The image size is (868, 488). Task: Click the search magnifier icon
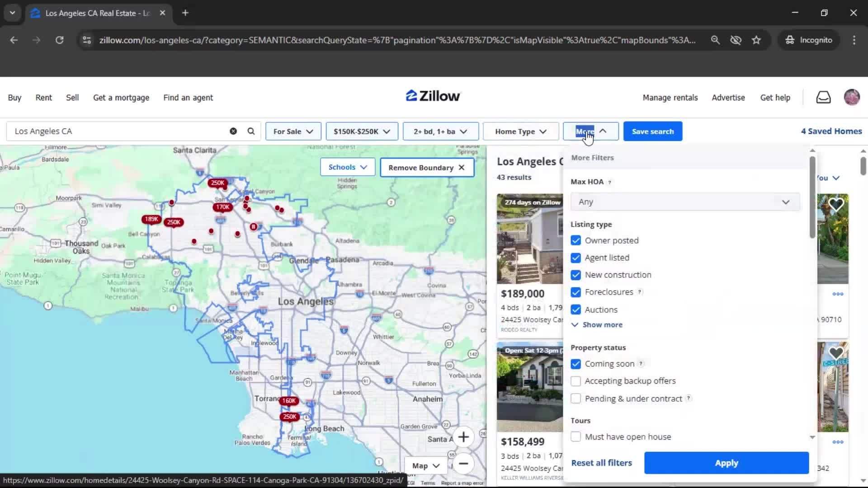point(250,131)
